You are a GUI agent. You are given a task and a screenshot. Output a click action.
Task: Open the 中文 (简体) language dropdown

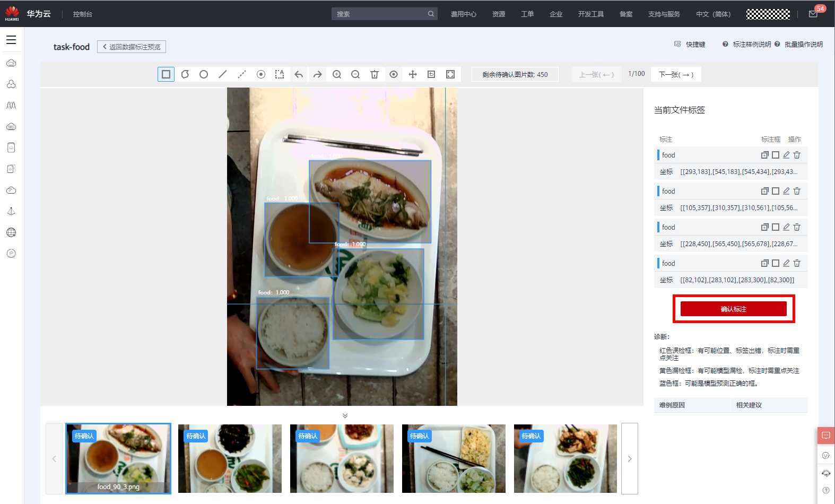click(x=713, y=14)
